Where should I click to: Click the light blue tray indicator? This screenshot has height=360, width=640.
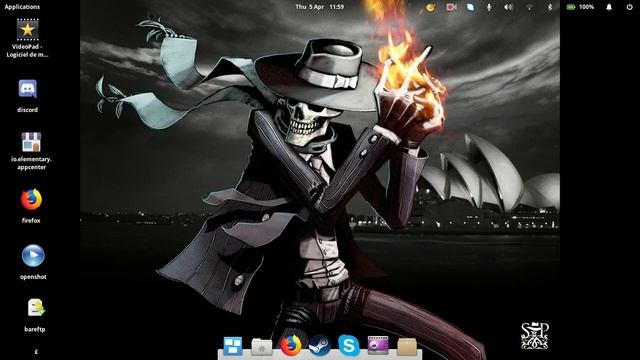[470, 7]
